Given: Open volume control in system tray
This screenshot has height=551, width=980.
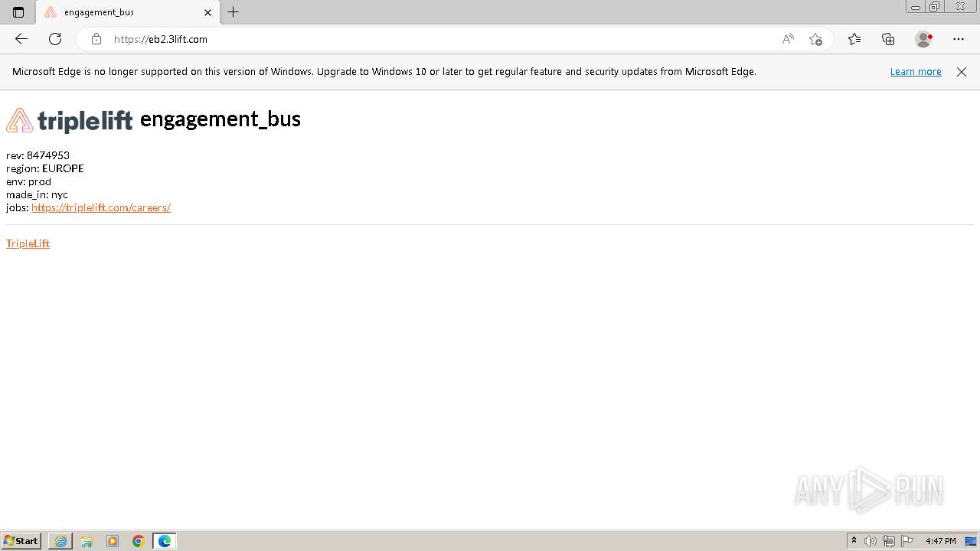Looking at the screenshot, I should [871, 541].
